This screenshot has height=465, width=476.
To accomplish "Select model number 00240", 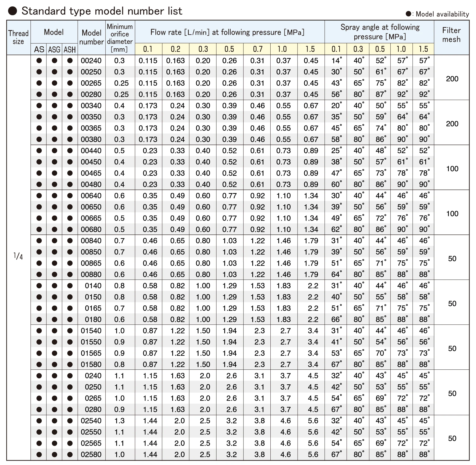I will (x=91, y=61).
